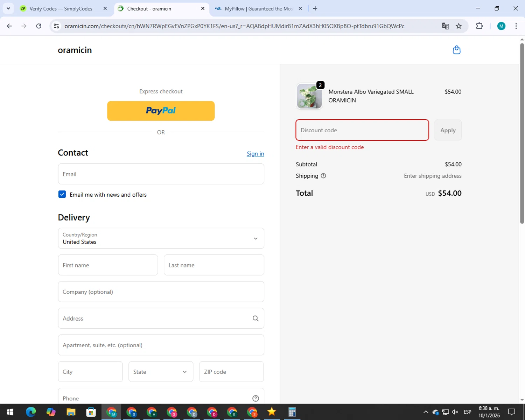
Task: Toggle Email me with news and offers checkbox
Action: click(62, 194)
